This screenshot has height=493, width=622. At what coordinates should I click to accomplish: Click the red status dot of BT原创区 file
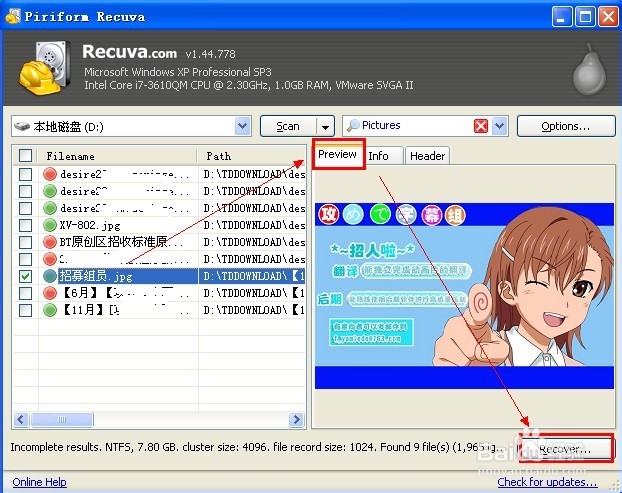point(50,242)
